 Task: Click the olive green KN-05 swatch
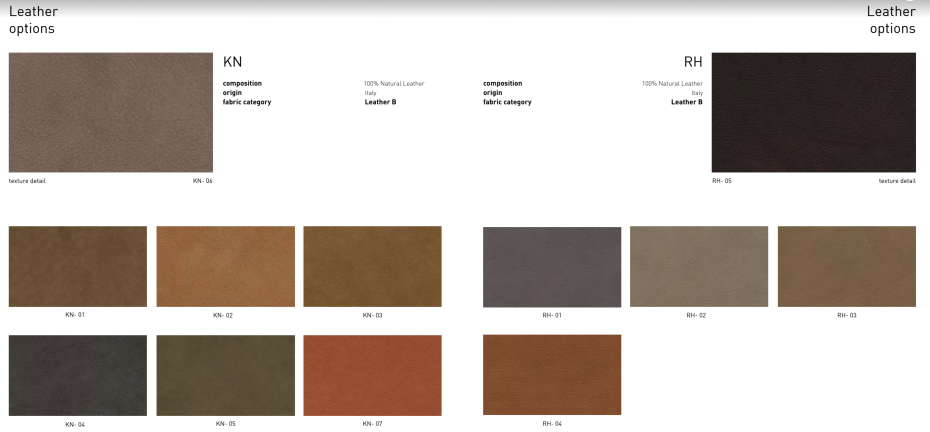pyautogui.click(x=225, y=375)
